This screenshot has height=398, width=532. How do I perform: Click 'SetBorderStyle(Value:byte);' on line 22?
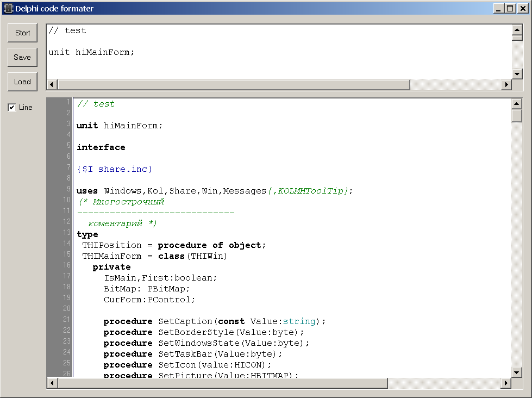(231, 332)
